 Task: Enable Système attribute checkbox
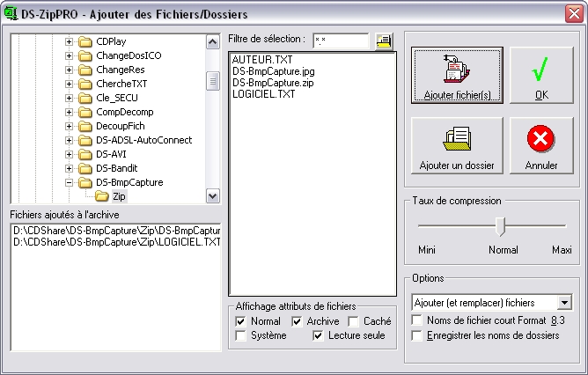point(241,336)
